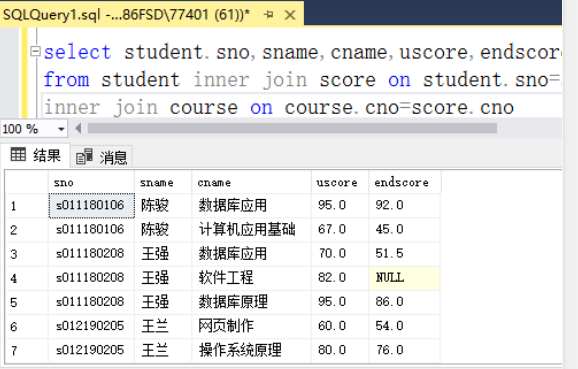The image size is (578, 369).
Task: Click cell s011180208 in row 5
Action: point(91,302)
